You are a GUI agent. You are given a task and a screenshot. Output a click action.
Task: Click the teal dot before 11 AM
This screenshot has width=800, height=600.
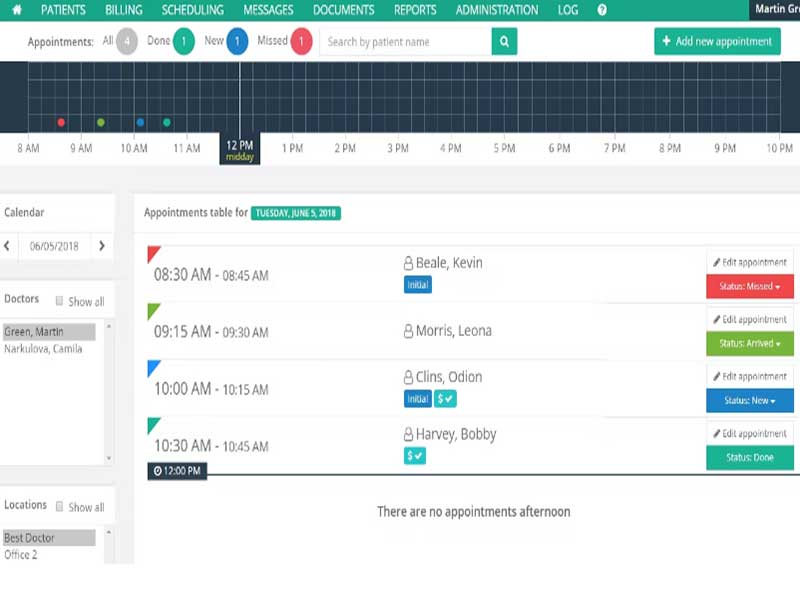tap(167, 122)
